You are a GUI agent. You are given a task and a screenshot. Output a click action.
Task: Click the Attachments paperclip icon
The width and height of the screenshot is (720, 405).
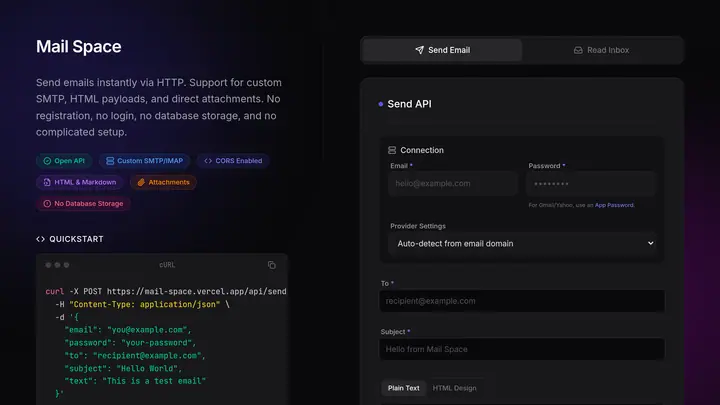click(x=141, y=182)
